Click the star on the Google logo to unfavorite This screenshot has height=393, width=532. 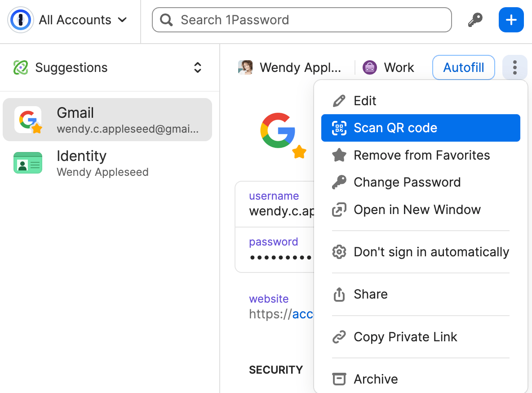(x=299, y=152)
